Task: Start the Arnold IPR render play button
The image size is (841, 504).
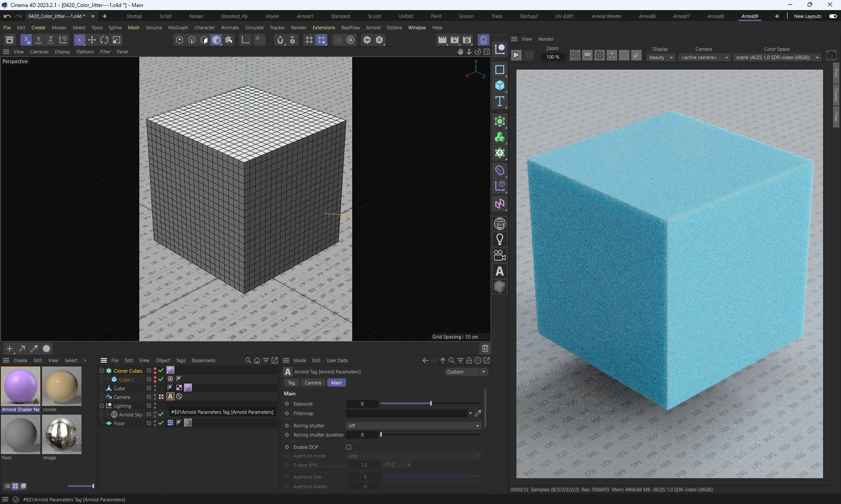Action: coord(516,55)
